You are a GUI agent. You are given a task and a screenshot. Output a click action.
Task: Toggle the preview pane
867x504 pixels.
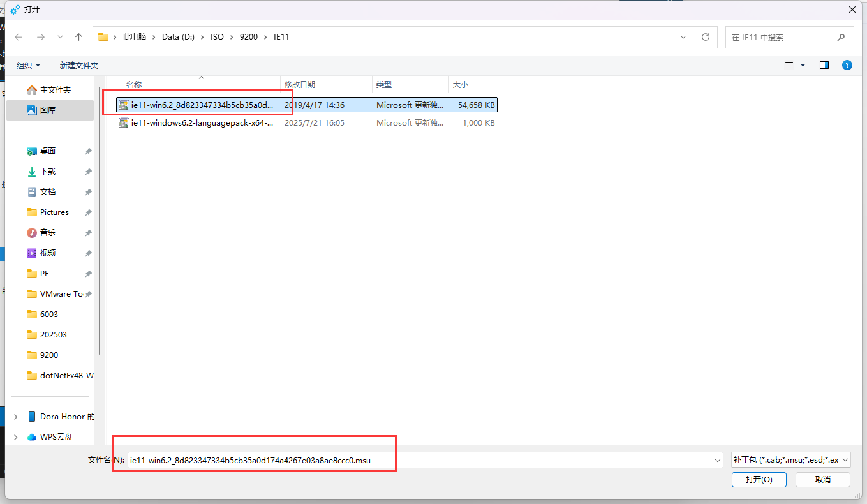coord(824,65)
